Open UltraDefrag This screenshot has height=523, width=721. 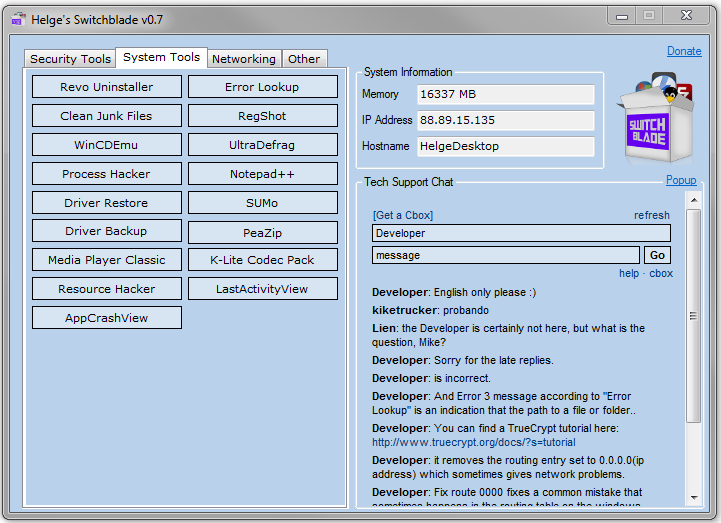click(262, 145)
